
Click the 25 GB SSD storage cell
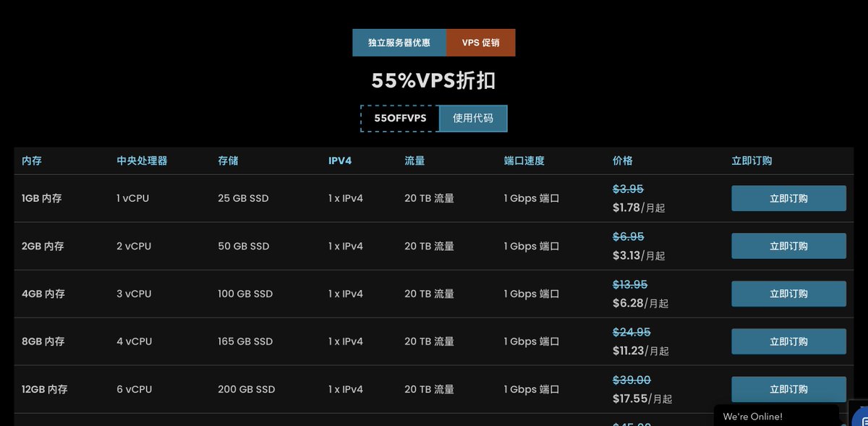coord(243,198)
